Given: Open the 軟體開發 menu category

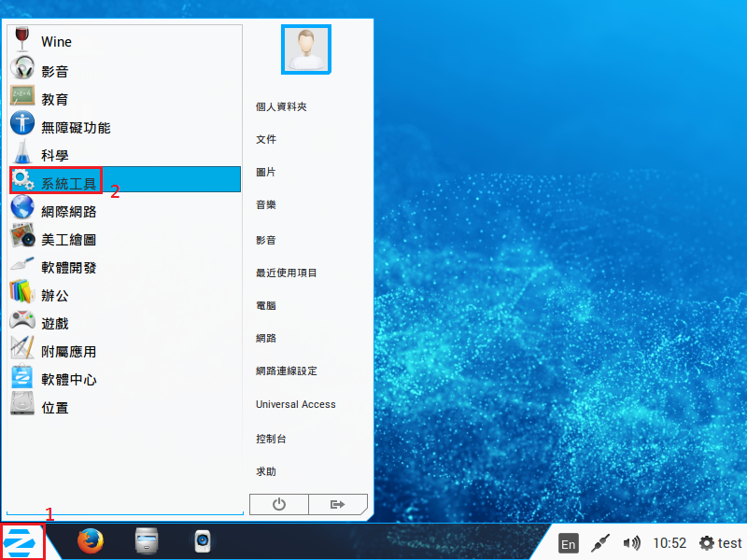Looking at the screenshot, I should tap(125, 267).
